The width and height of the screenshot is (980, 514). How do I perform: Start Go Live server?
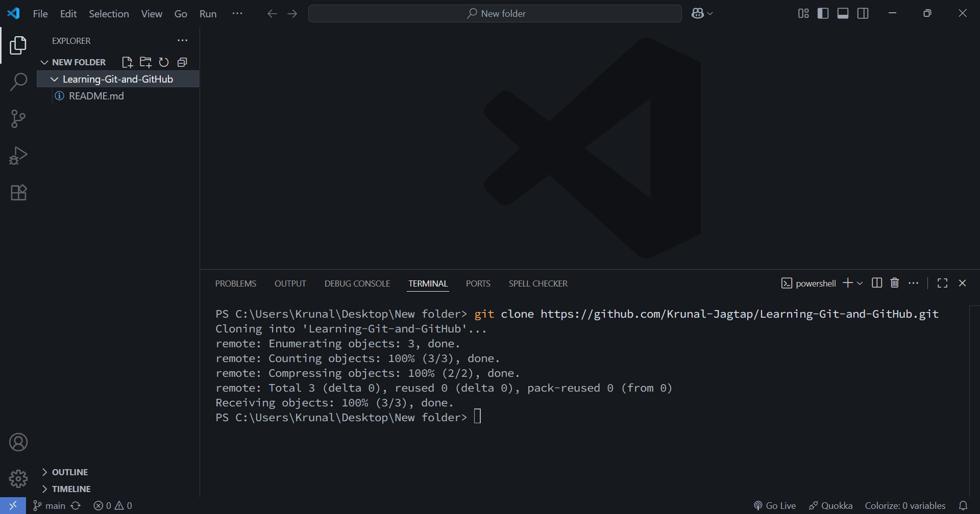pyautogui.click(x=775, y=505)
